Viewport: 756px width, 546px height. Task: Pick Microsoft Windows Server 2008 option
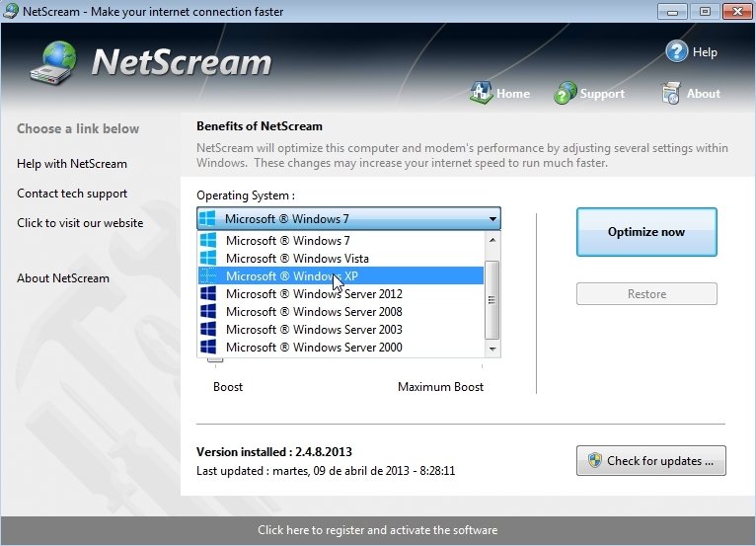point(340,312)
